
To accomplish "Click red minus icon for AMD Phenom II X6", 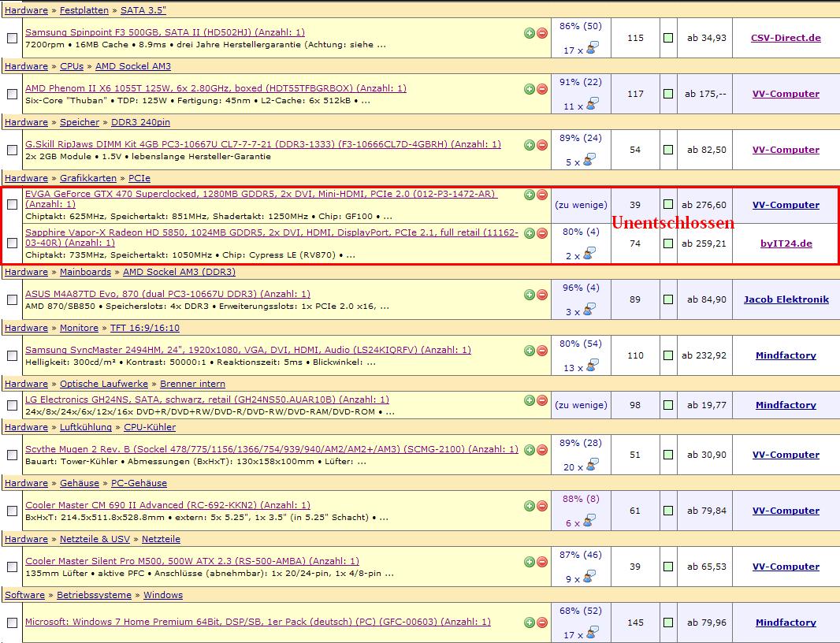I will [x=541, y=89].
